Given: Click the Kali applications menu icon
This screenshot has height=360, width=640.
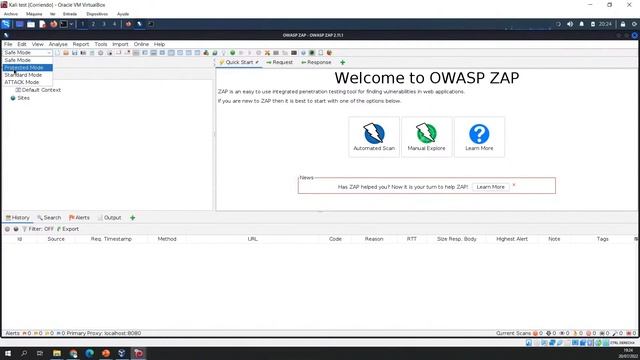Looking at the screenshot, I should coord(6,24).
